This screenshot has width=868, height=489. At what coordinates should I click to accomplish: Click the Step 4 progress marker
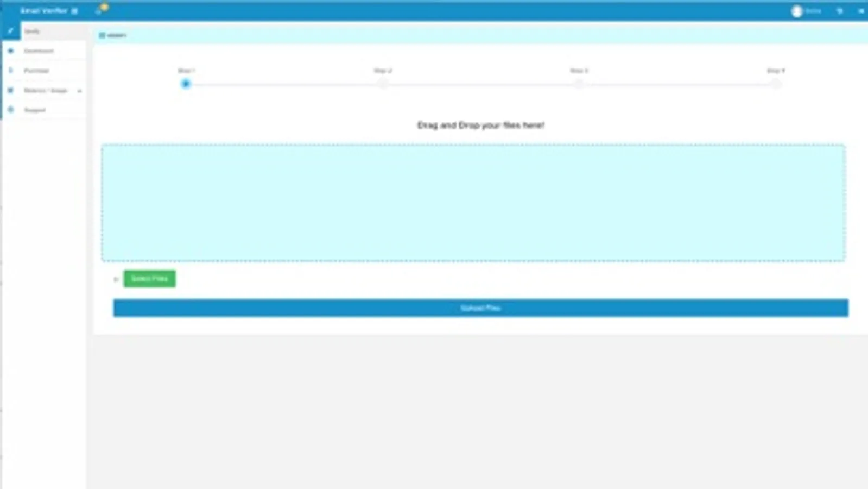[x=776, y=84]
